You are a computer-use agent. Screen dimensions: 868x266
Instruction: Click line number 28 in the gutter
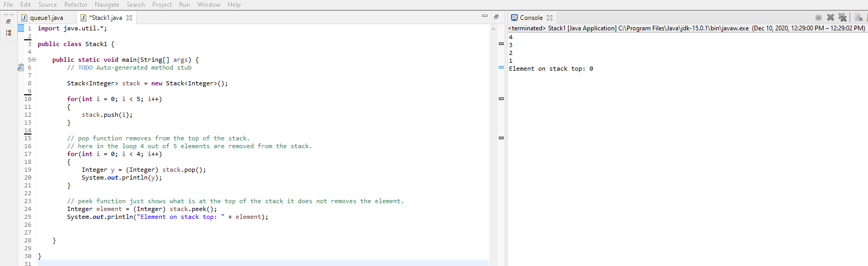click(x=28, y=240)
